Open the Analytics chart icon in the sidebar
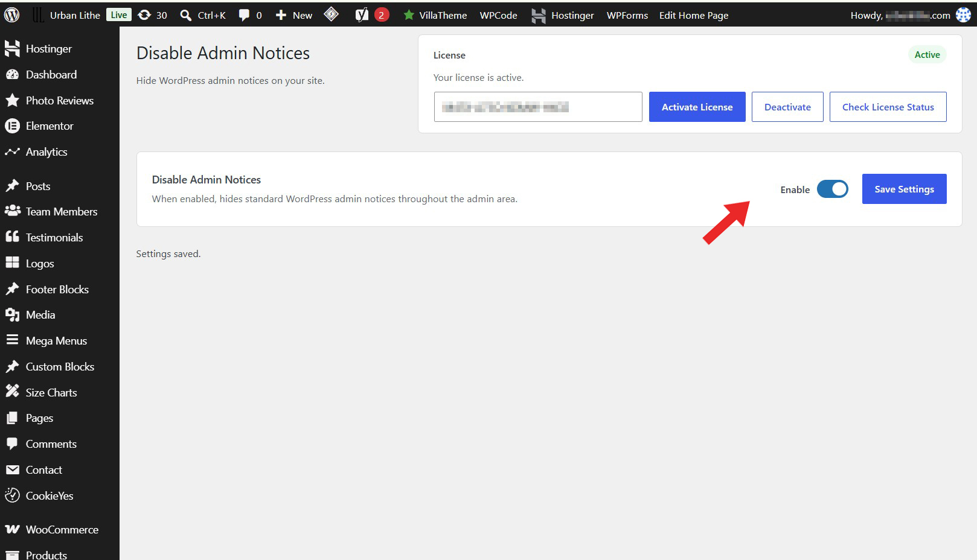Image resolution: width=977 pixels, height=560 pixels. click(x=12, y=152)
